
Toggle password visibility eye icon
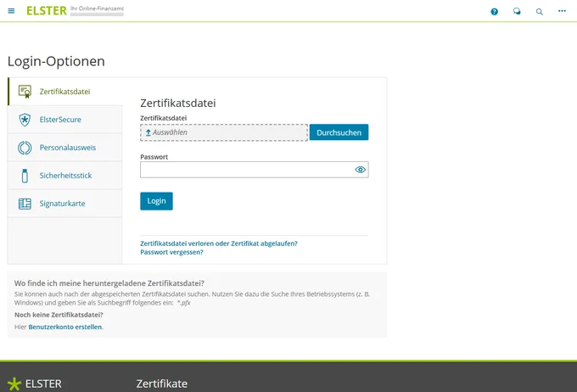click(x=361, y=170)
